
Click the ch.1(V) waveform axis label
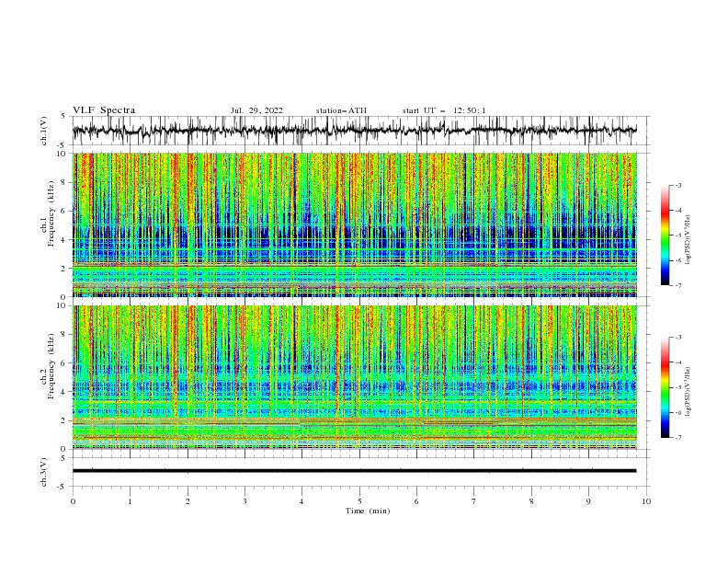44,131
